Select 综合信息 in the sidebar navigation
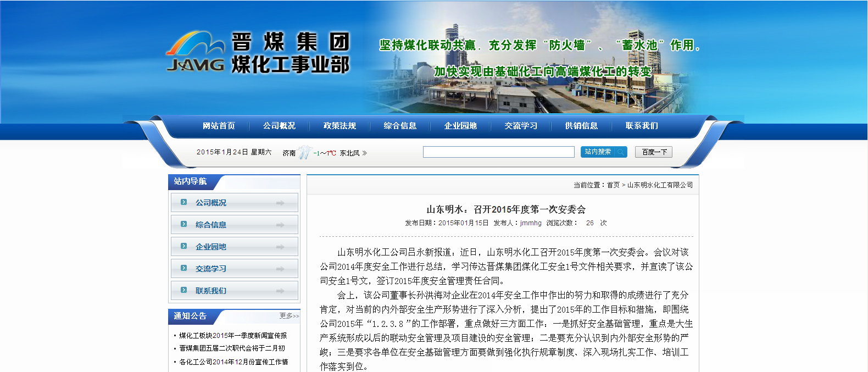The height and width of the screenshot is (372, 868). point(235,225)
